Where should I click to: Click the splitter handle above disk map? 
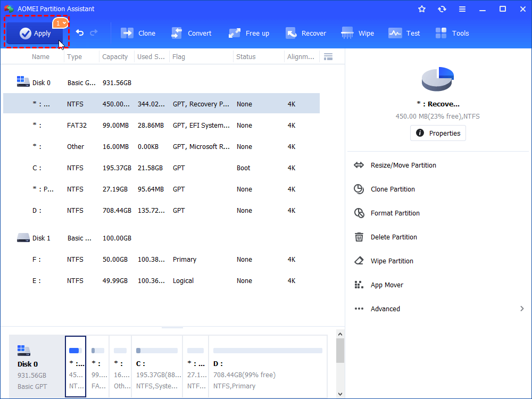(x=172, y=328)
